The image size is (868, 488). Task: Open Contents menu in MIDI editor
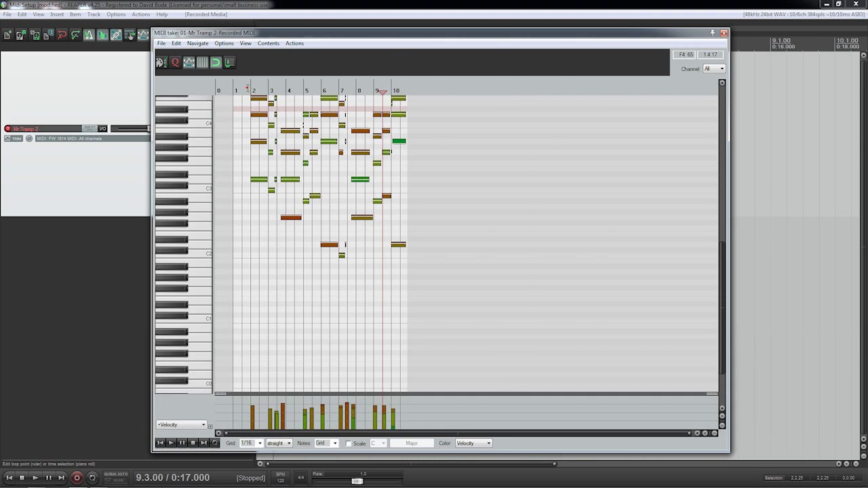pyautogui.click(x=268, y=43)
